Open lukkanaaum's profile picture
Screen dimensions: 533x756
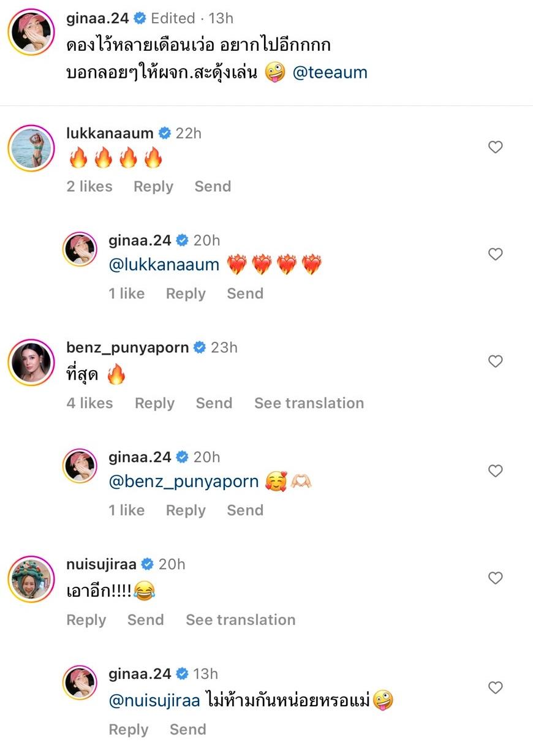pos(31,148)
